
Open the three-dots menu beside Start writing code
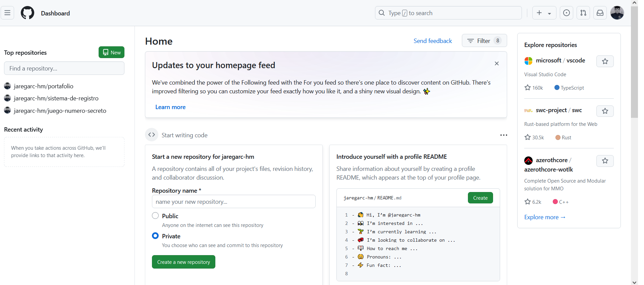tap(503, 135)
